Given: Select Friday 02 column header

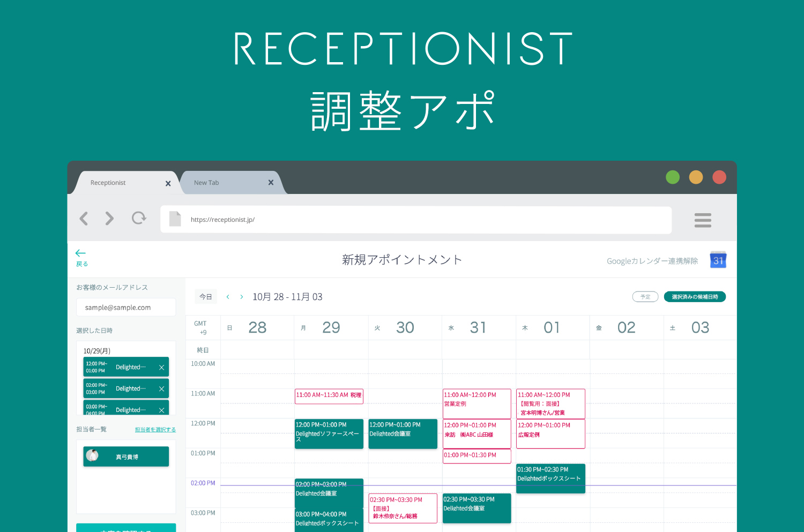Looking at the screenshot, I should (x=627, y=327).
